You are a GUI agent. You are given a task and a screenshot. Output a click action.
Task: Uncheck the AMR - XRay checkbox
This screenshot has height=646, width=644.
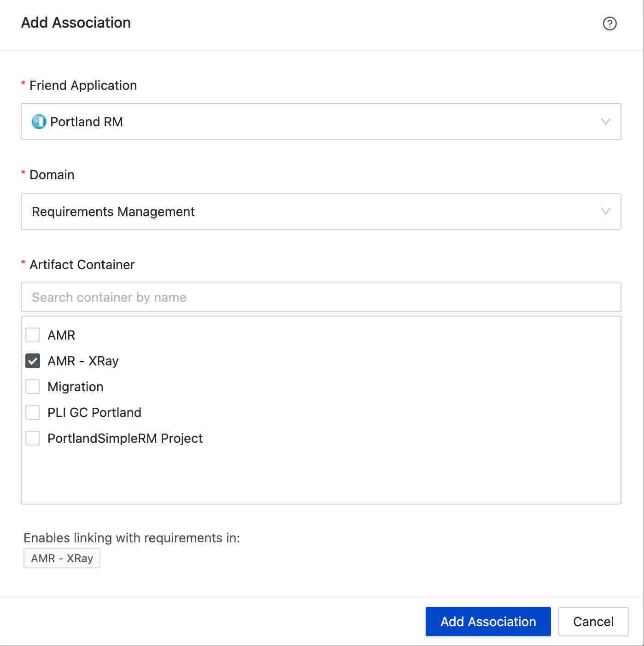pyautogui.click(x=33, y=361)
